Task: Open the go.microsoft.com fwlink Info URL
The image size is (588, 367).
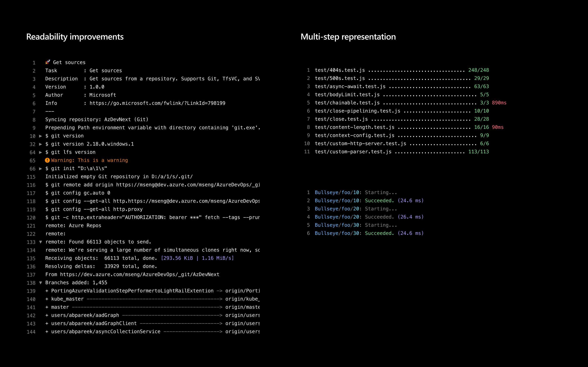Action: pos(157,103)
